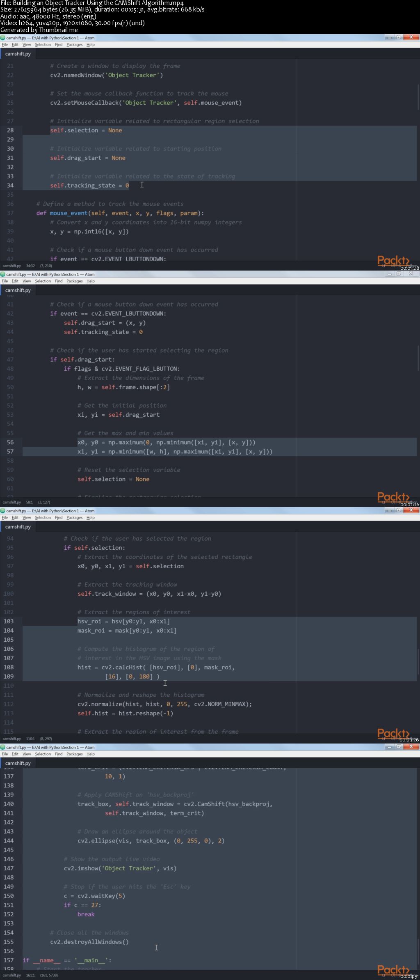This screenshot has width=420, height=980.
Task: Select camshift.py tab above line 137
Action: click(x=18, y=763)
